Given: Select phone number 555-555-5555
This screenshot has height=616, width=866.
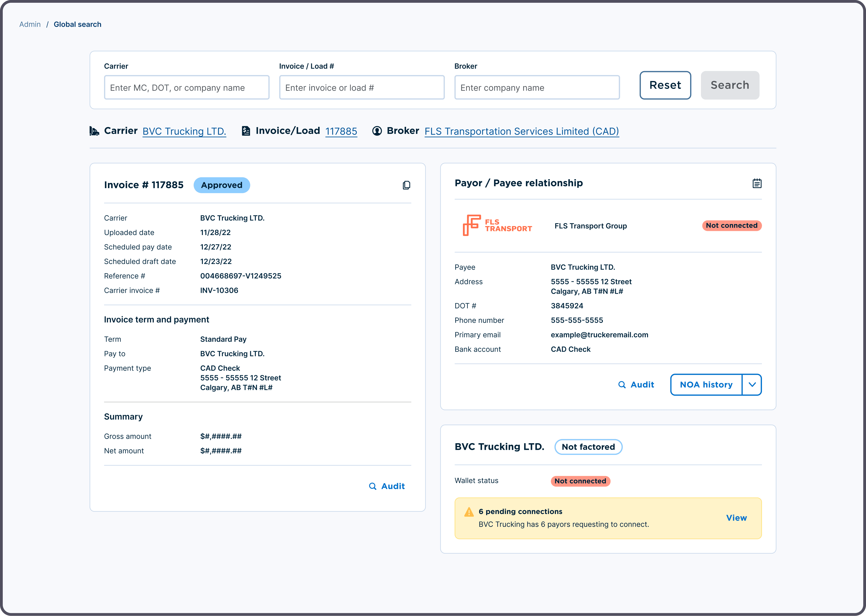Looking at the screenshot, I should pyautogui.click(x=577, y=320).
